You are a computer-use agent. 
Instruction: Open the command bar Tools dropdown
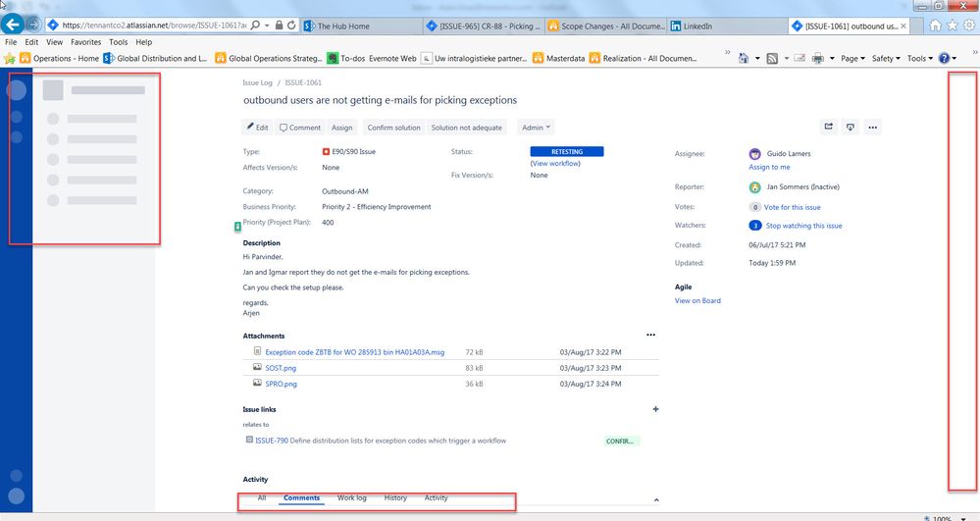coord(920,58)
